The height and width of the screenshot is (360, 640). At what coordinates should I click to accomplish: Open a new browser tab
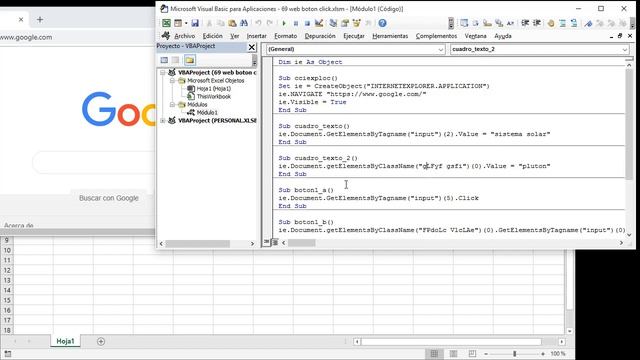coord(40,19)
